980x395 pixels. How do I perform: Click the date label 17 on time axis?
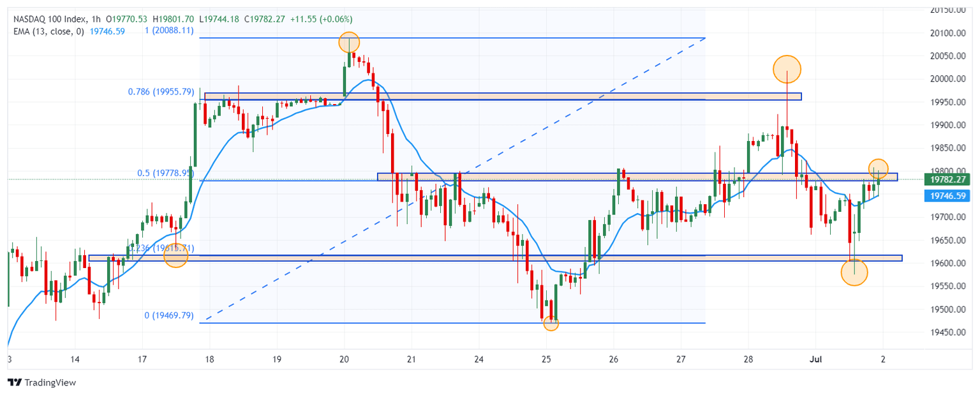[x=142, y=359]
